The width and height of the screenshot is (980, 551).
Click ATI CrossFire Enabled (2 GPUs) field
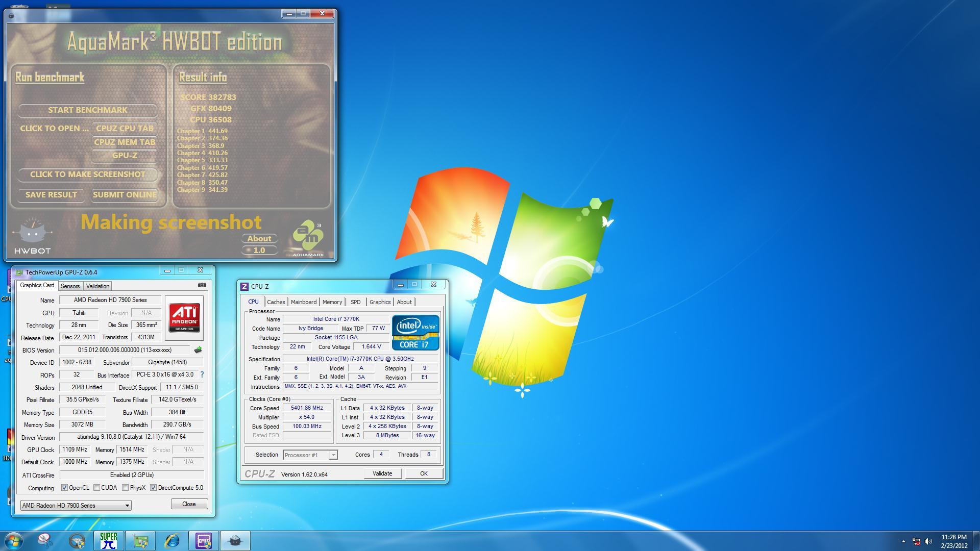click(x=132, y=475)
